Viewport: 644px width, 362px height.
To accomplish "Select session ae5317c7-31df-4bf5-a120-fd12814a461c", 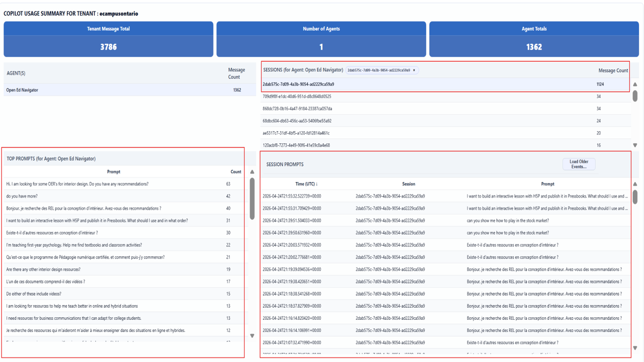I will click(x=445, y=133).
